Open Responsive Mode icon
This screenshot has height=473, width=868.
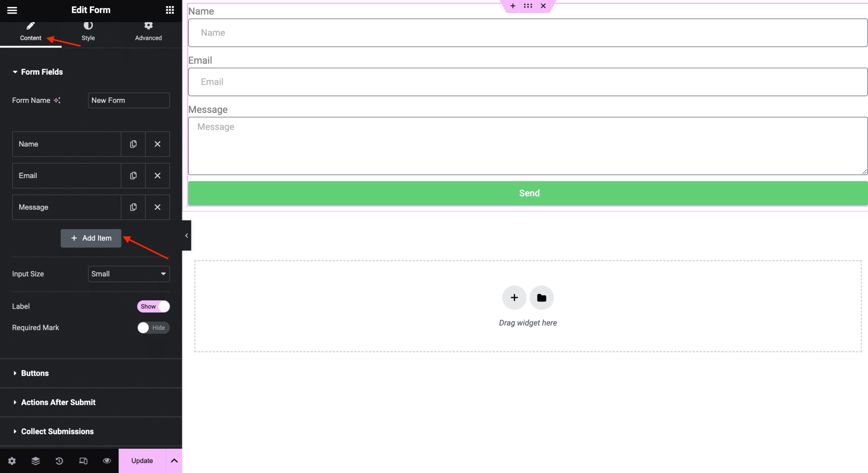(83, 461)
